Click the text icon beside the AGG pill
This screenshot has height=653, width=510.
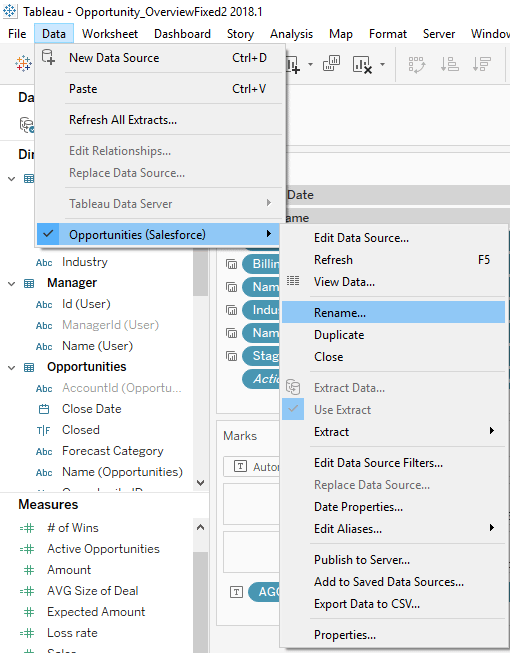tap(236, 592)
